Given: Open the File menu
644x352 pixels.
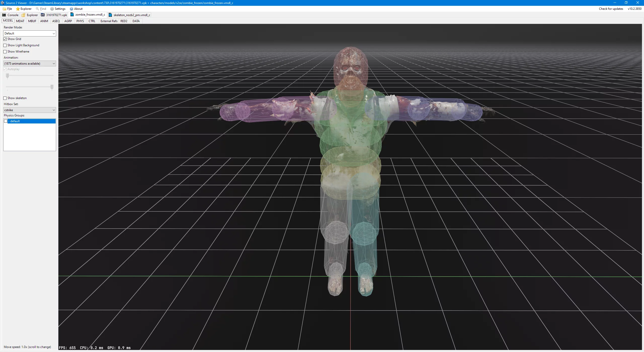Looking at the screenshot, I should (x=7, y=9).
